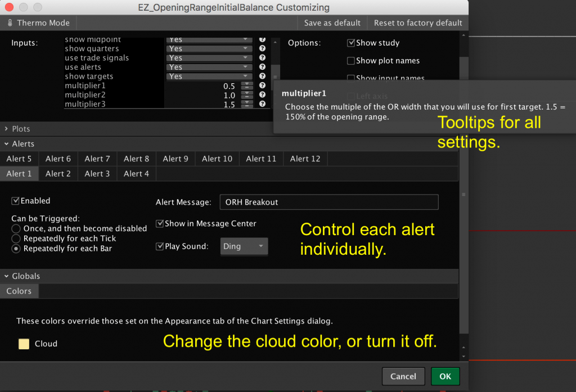Show help tooltip for show quarters
The image size is (576, 392).
(262, 48)
